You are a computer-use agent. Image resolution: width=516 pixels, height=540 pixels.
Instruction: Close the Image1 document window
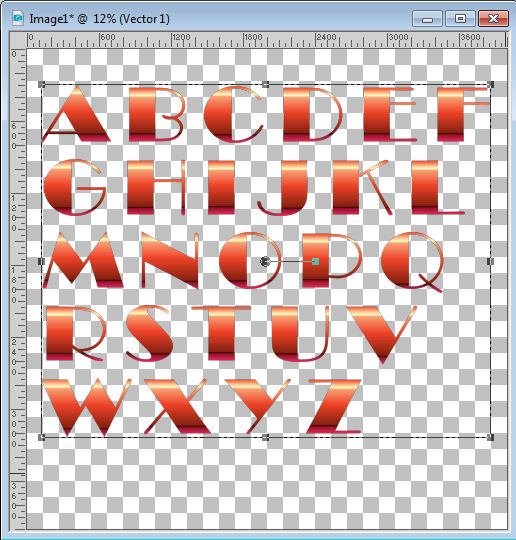coord(493,19)
